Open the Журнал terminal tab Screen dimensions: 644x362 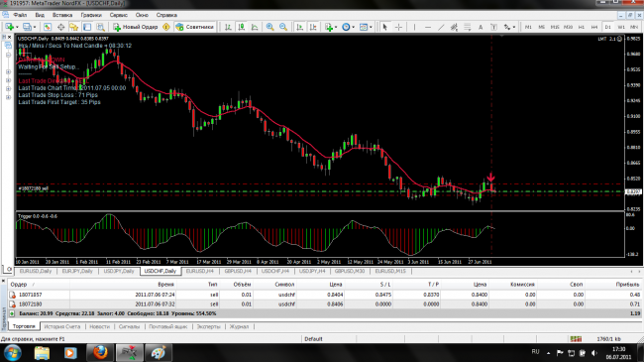point(239,326)
